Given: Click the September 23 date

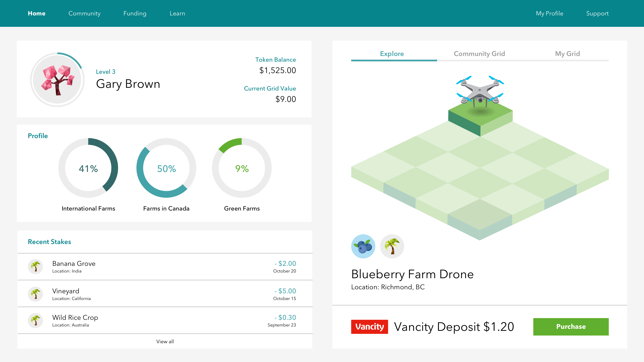Looking at the screenshot, I should point(282,325).
